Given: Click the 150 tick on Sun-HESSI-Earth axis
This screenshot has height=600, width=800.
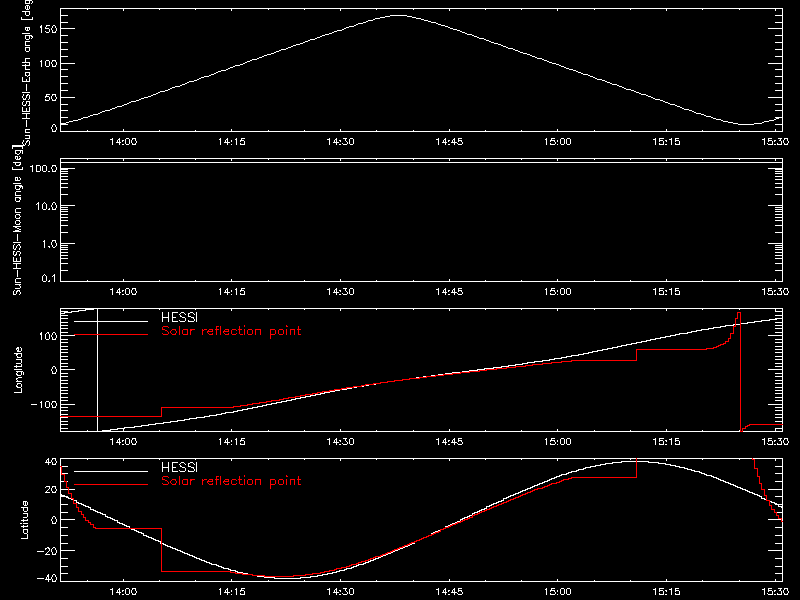Looking at the screenshot, I should (48, 29).
